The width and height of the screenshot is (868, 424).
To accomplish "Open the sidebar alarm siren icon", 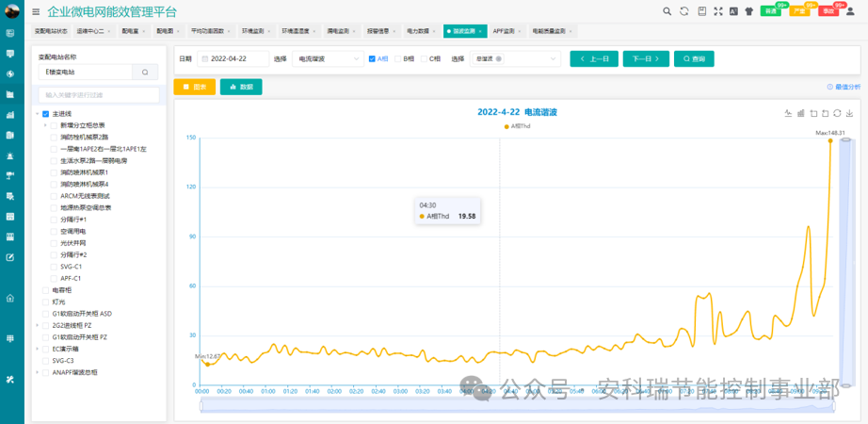I will [10, 155].
